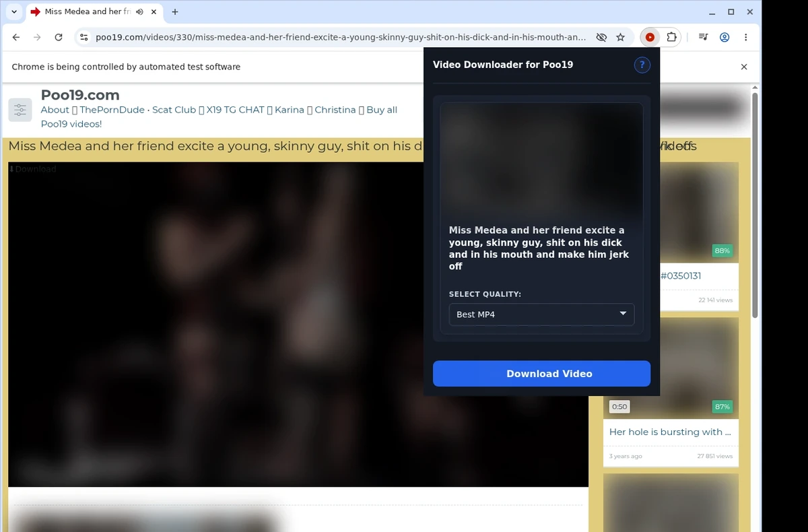
Task: Maximize the Chrome window
Action: tap(731, 12)
